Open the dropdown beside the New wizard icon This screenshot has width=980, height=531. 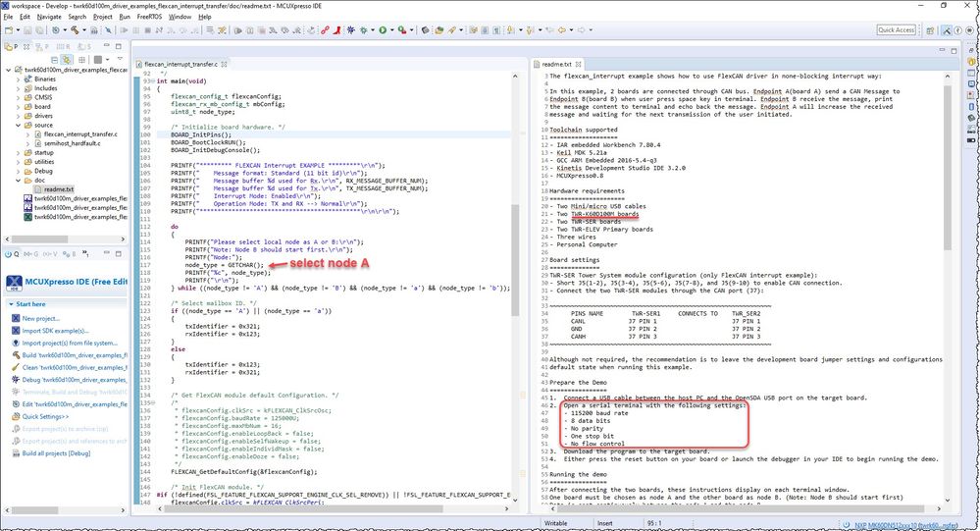[x=18, y=30]
